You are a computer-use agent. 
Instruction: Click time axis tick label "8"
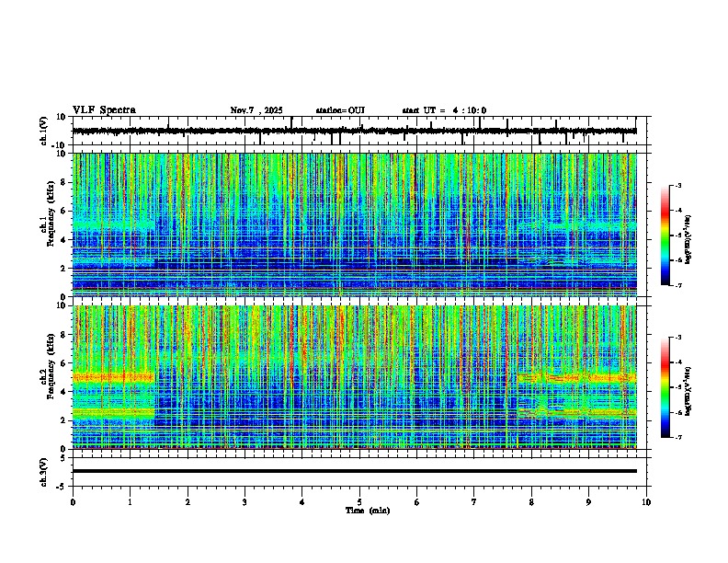pos(531,502)
